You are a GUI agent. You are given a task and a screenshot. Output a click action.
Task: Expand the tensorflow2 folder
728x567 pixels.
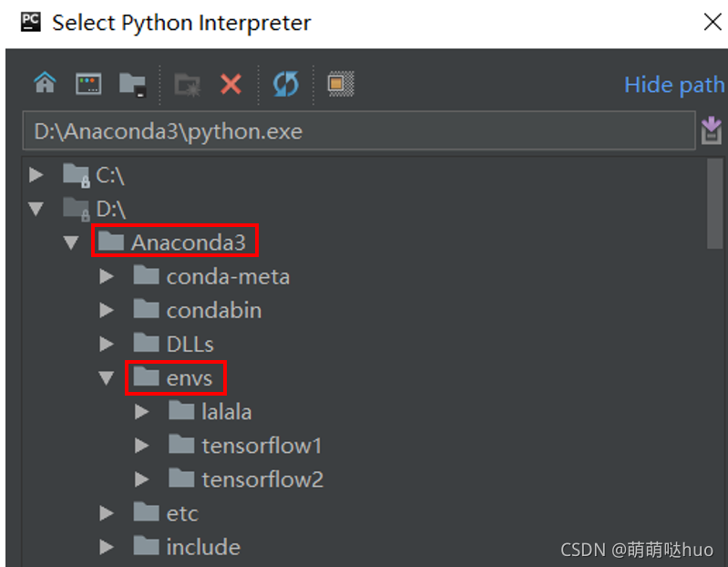(142, 479)
